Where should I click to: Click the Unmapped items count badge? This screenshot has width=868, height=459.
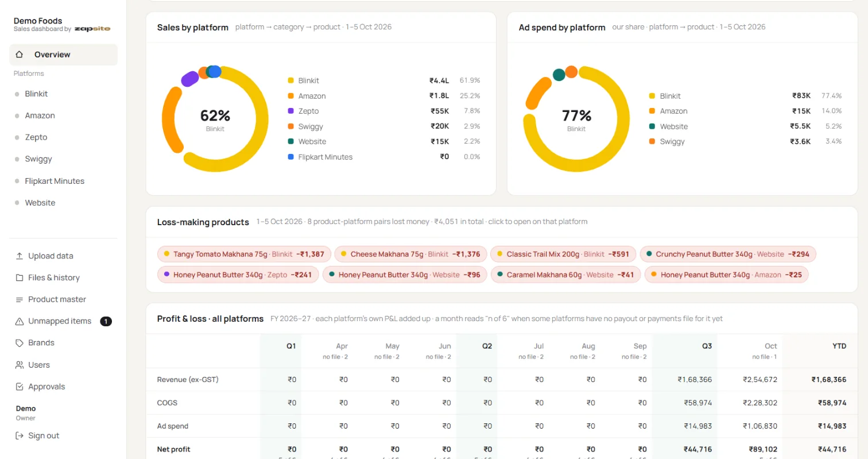tap(106, 322)
